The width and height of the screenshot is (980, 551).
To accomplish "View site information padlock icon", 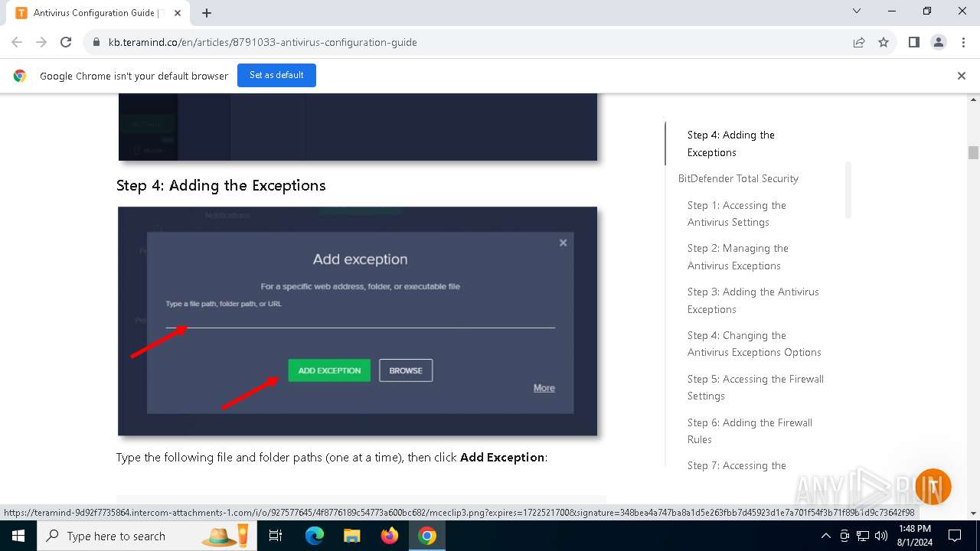I will pyautogui.click(x=96, y=42).
